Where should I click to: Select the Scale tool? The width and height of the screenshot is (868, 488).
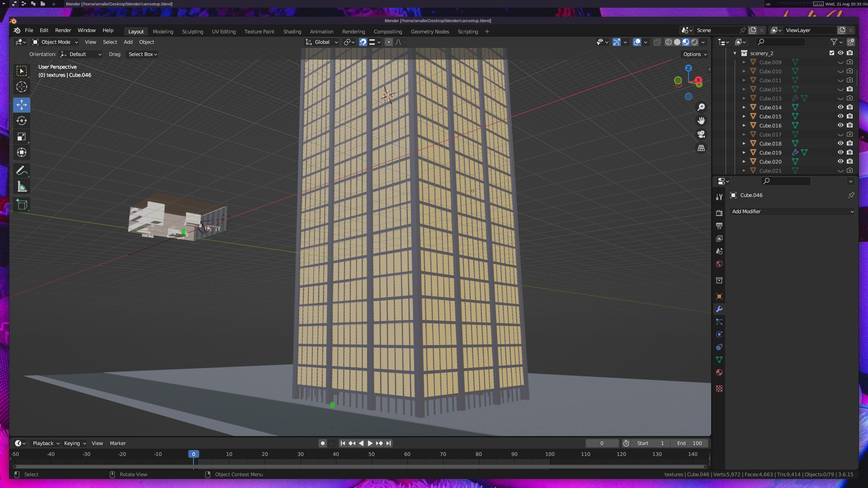[x=21, y=136]
